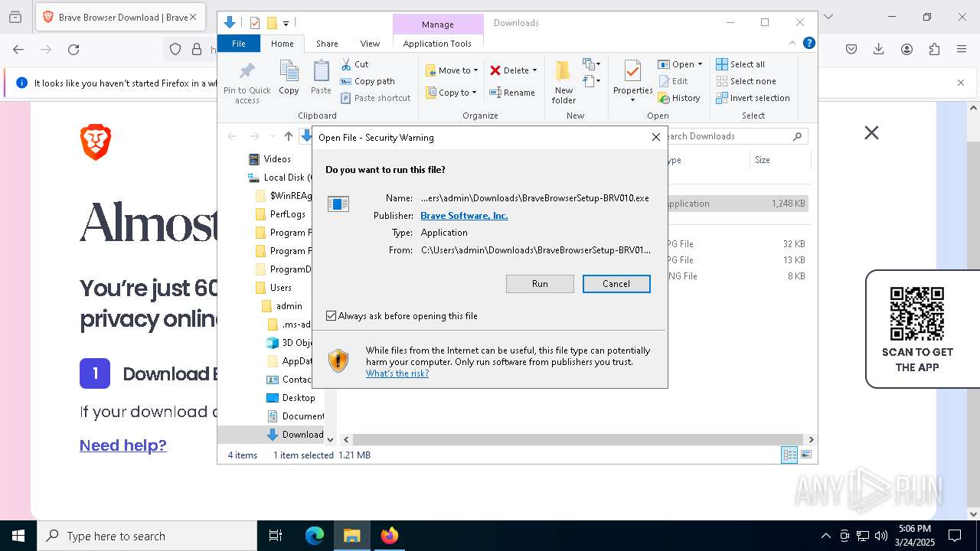This screenshot has height=551, width=980.
Task: Click Paste shortcut in Clipboard group
Action: (376, 98)
